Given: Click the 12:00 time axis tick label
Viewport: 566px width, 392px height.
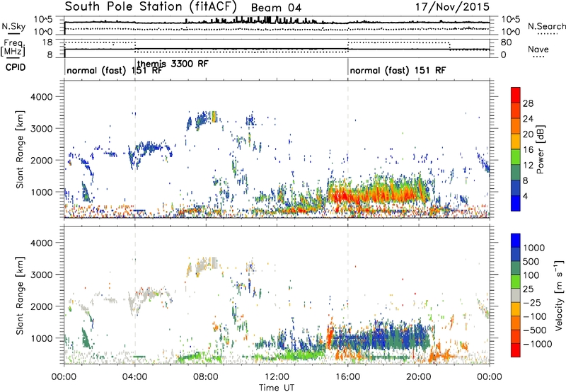Looking at the screenshot, I should coord(277,377).
